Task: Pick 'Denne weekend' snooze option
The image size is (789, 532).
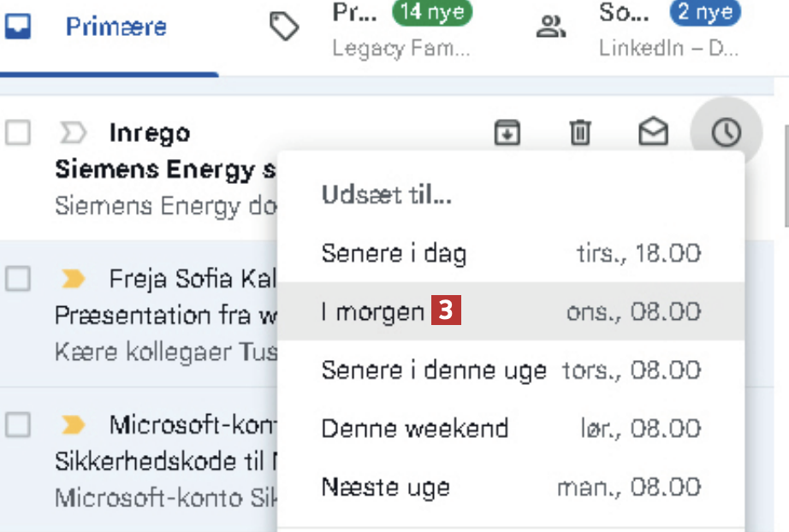Action: tap(511, 429)
